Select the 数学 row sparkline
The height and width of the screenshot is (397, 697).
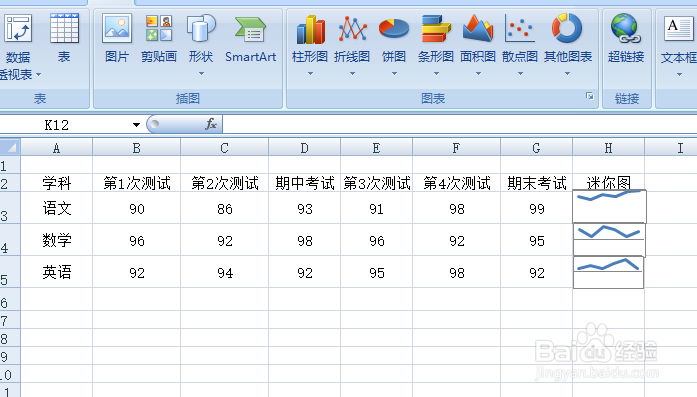coord(609,240)
